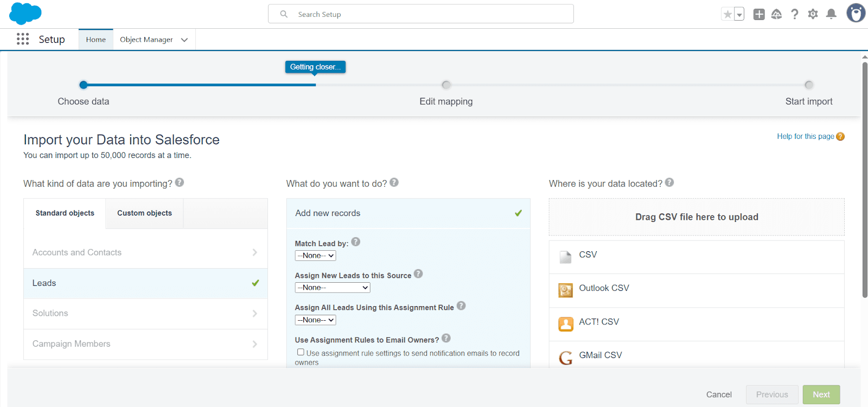Open the Match Lead by dropdown

pos(315,256)
